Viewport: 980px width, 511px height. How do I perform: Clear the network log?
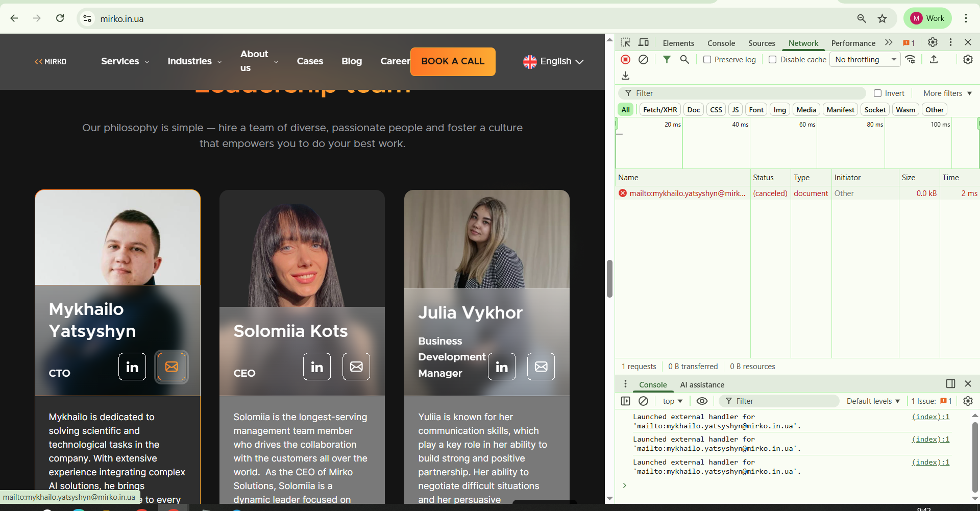(x=644, y=60)
